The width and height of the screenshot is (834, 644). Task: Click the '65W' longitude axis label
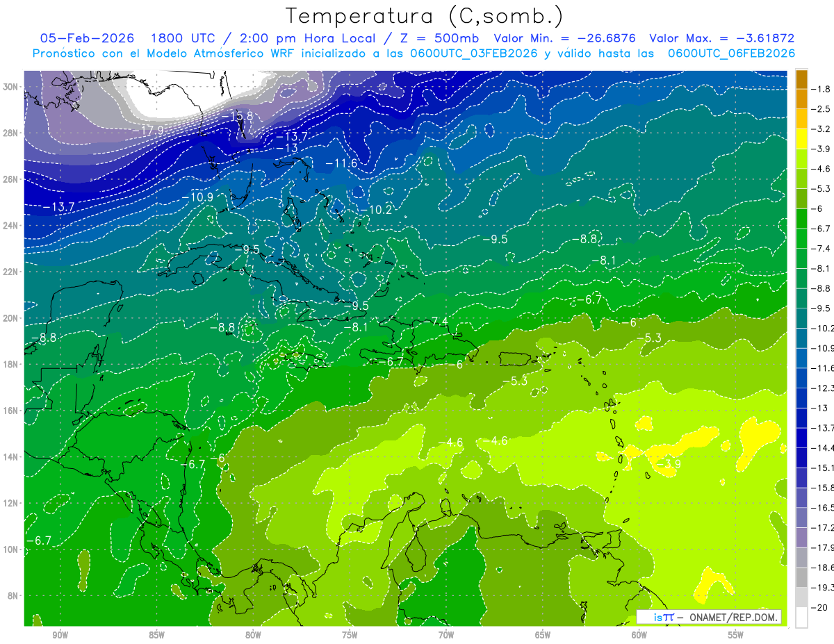543,636
